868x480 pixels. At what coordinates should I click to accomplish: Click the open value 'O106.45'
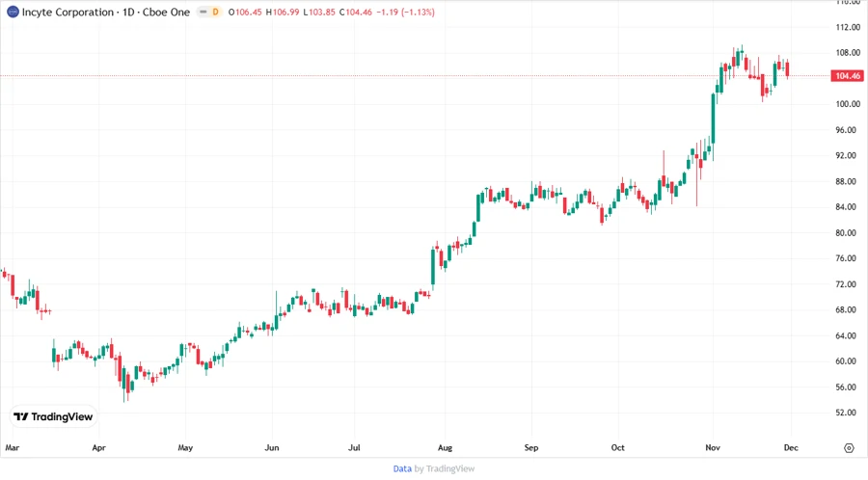pyautogui.click(x=245, y=12)
